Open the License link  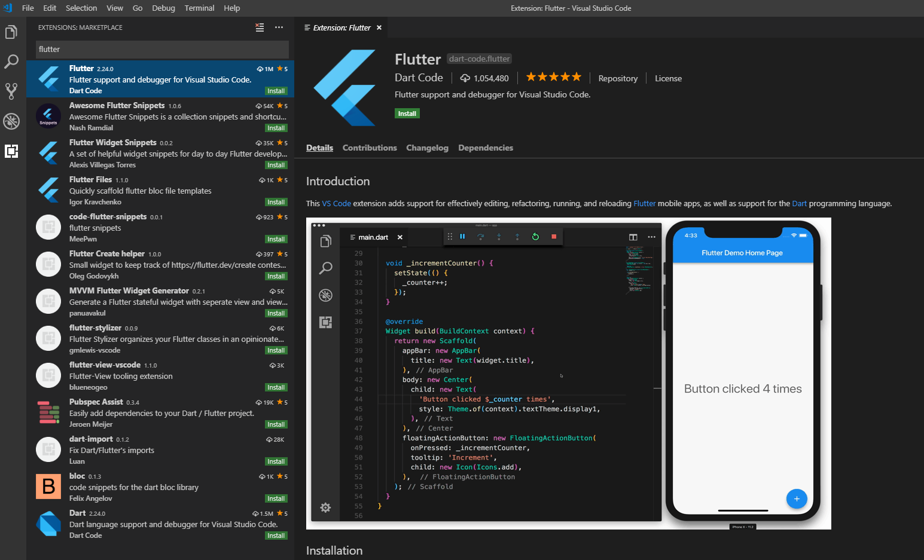(668, 78)
